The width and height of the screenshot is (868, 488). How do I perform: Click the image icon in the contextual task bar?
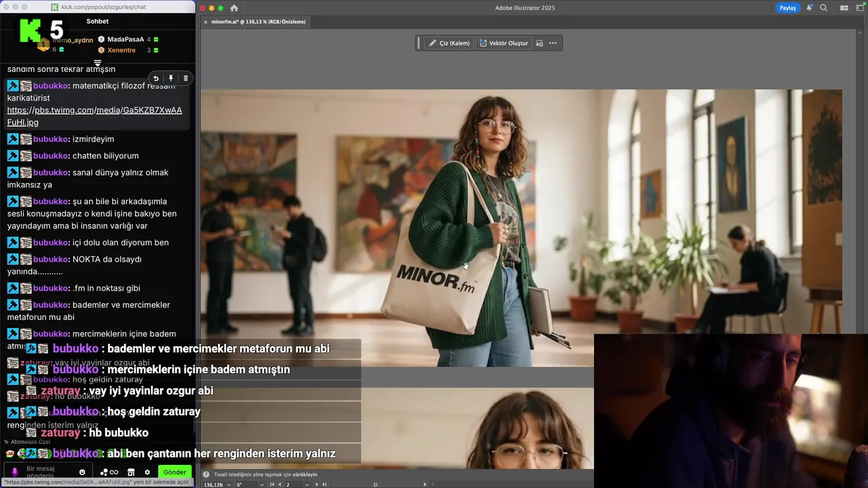[540, 43]
